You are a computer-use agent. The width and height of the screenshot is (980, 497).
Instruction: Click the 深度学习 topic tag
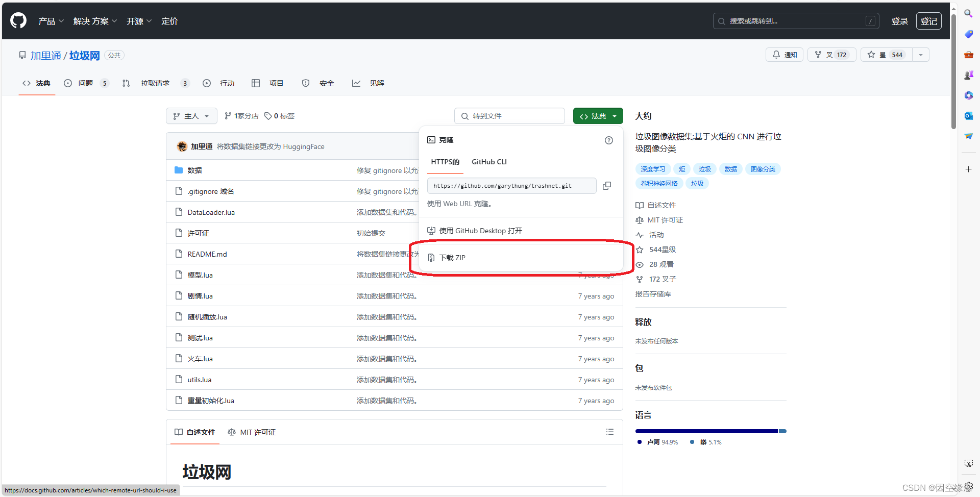tap(653, 169)
